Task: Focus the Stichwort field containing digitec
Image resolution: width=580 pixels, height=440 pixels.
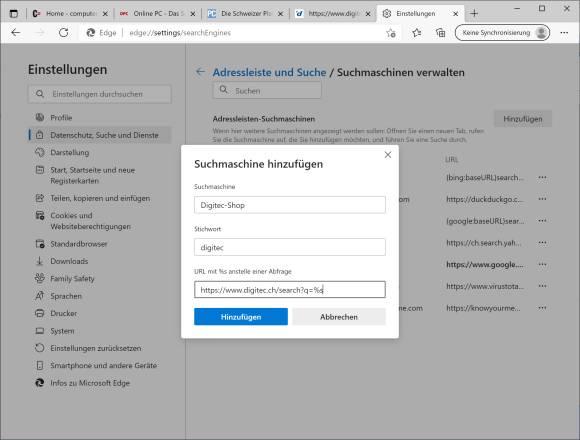Action: pos(290,247)
